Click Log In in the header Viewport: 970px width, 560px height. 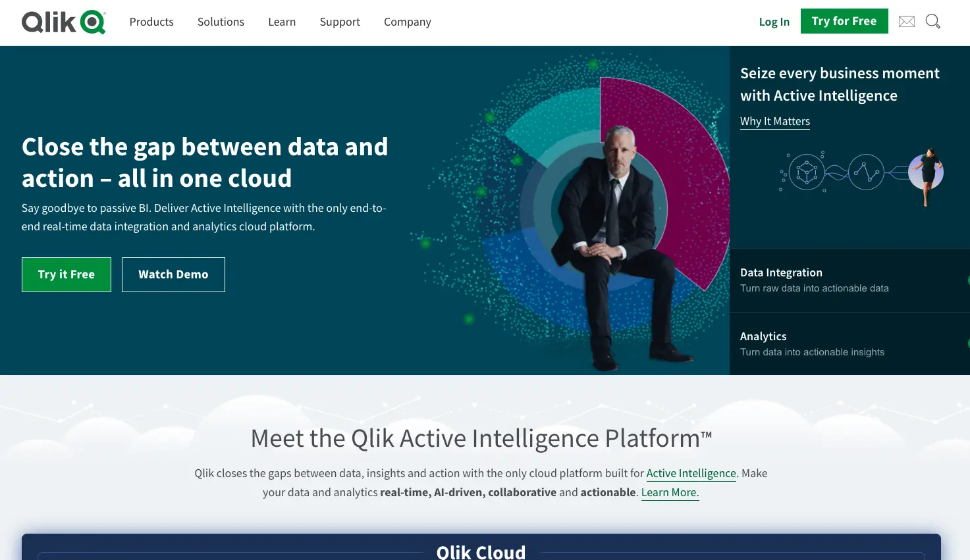click(x=774, y=21)
